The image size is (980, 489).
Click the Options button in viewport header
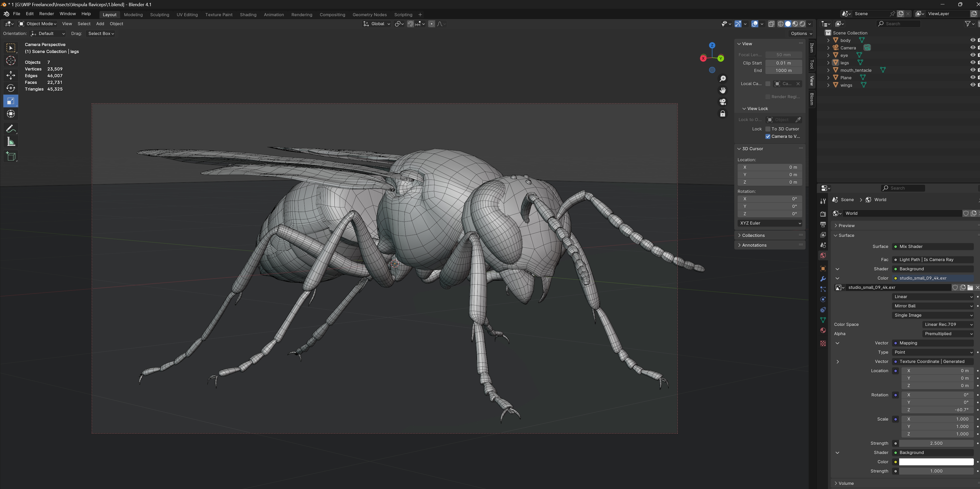(801, 33)
